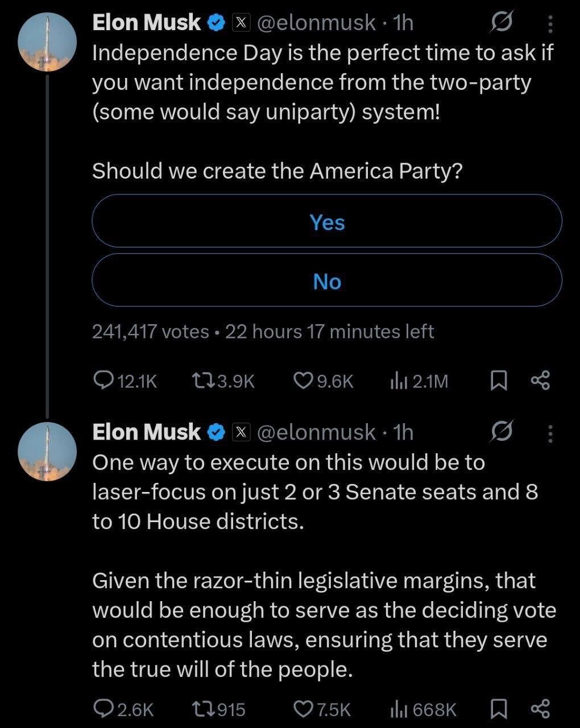Open Grok icon on poll tweet
580x728 pixels.
pos(502,23)
